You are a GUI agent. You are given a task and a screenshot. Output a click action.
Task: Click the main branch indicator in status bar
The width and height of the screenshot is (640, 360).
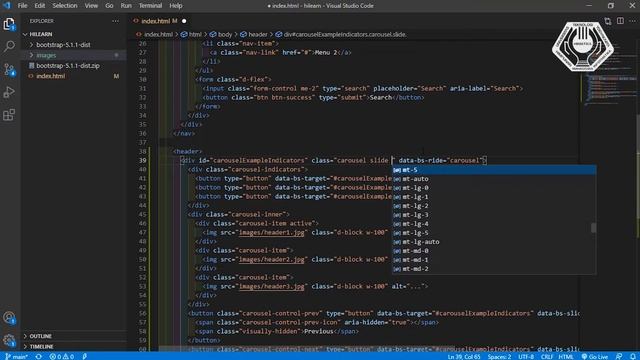16,356
